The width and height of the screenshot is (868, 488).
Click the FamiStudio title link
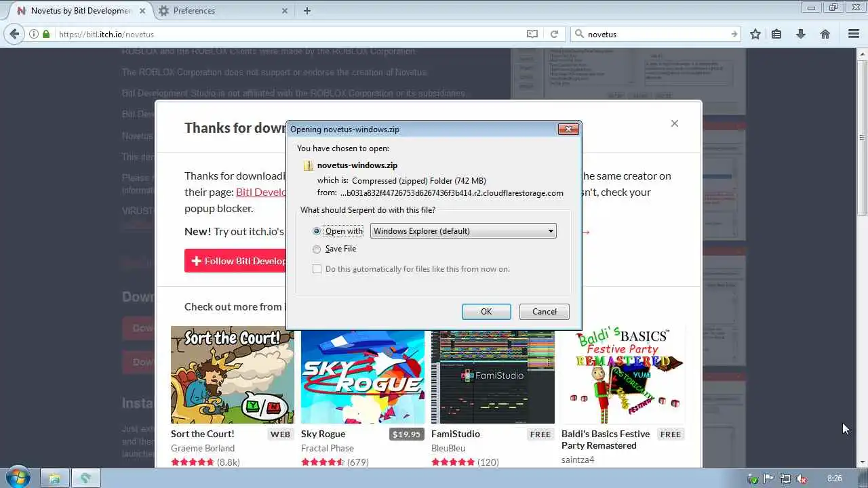[456, 434]
